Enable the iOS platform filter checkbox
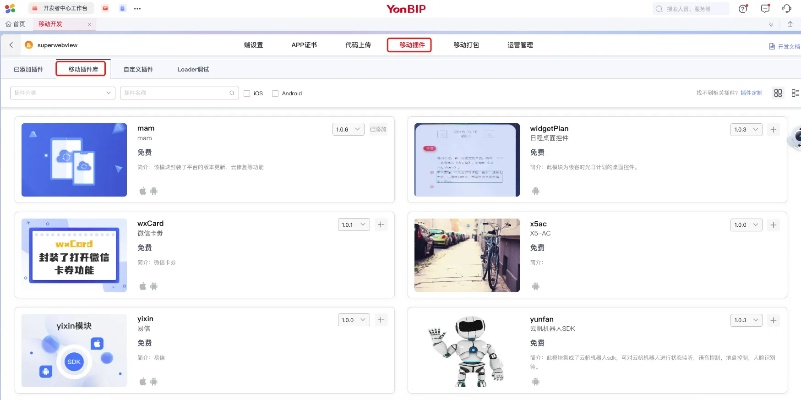The height and width of the screenshot is (400, 801). pyautogui.click(x=248, y=93)
